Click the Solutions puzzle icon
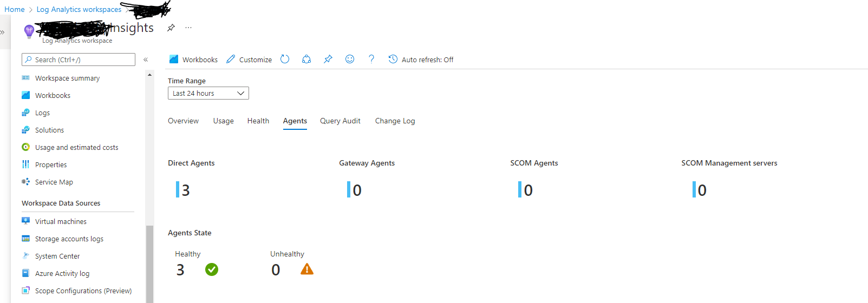 (x=25, y=130)
